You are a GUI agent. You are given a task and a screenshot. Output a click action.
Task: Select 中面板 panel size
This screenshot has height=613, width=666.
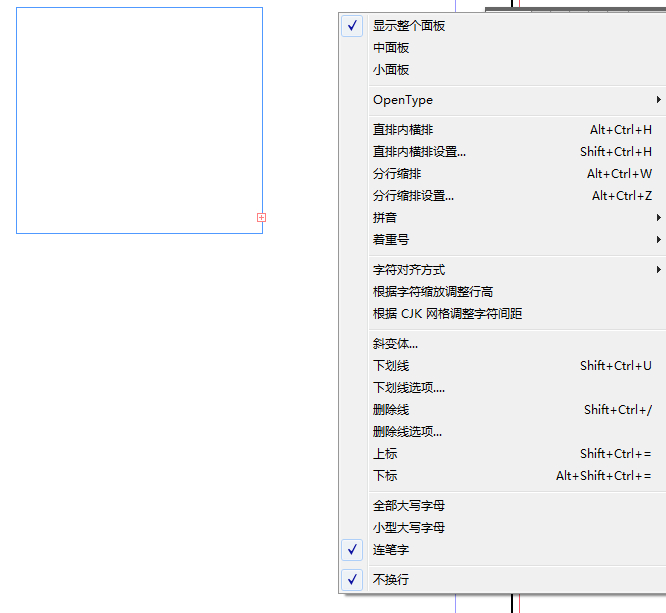coord(503,48)
